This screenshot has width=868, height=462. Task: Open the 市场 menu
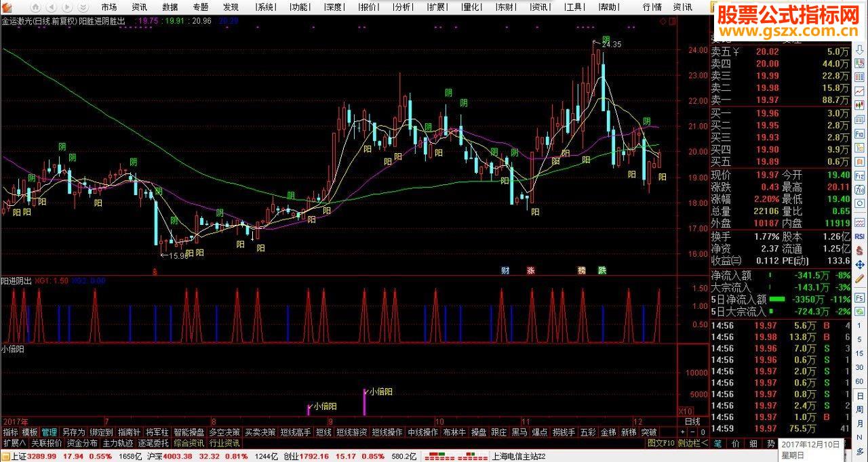pos(109,7)
